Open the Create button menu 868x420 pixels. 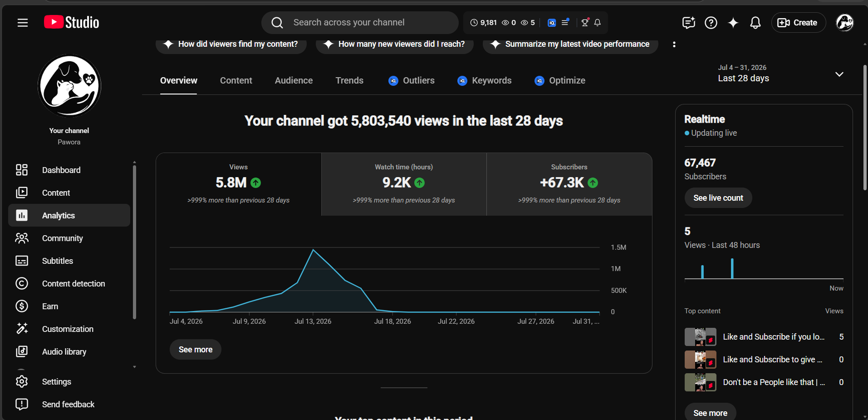click(x=798, y=23)
